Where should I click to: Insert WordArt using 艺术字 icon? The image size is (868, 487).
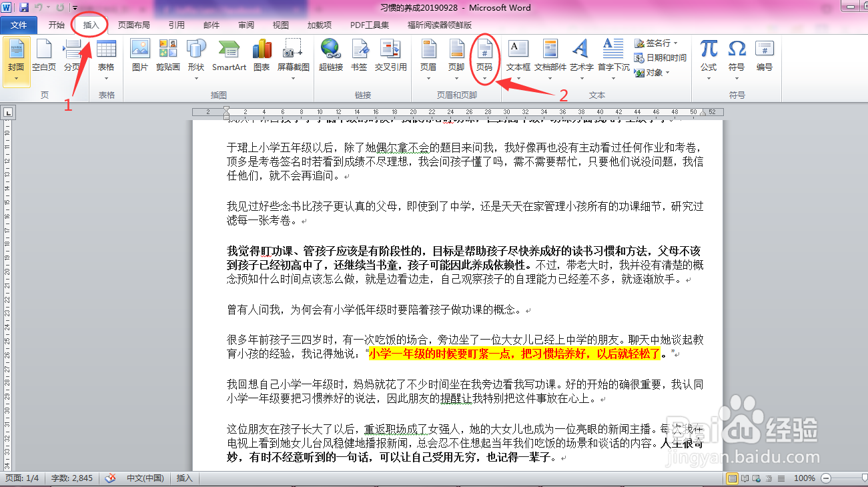pyautogui.click(x=580, y=57)
